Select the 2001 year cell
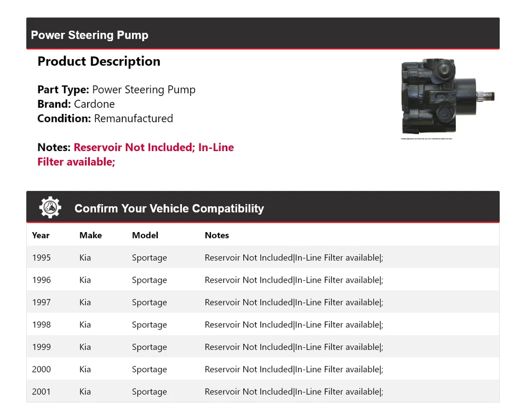This screenshot has width=526, height=420. coord(41,392)
